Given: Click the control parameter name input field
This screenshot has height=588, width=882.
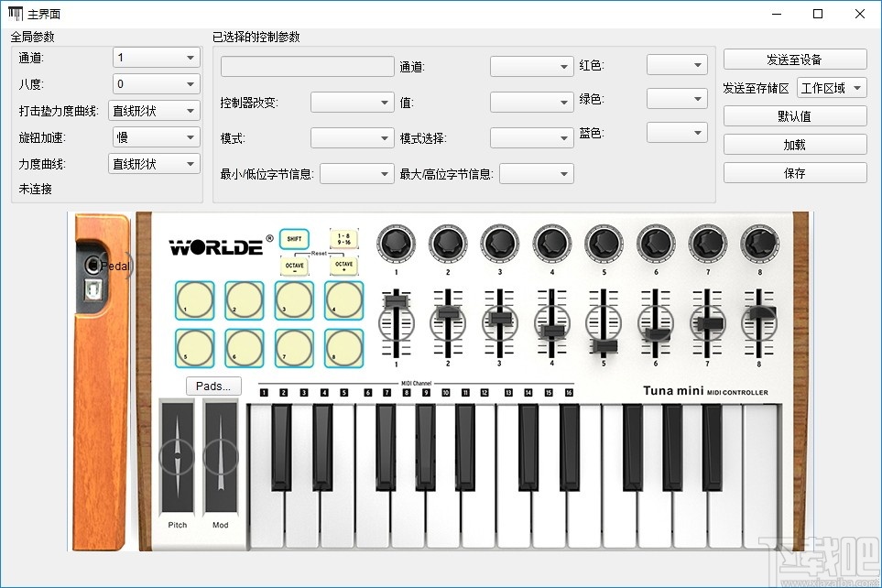Looking at the screenshot, I should point(307,66).
